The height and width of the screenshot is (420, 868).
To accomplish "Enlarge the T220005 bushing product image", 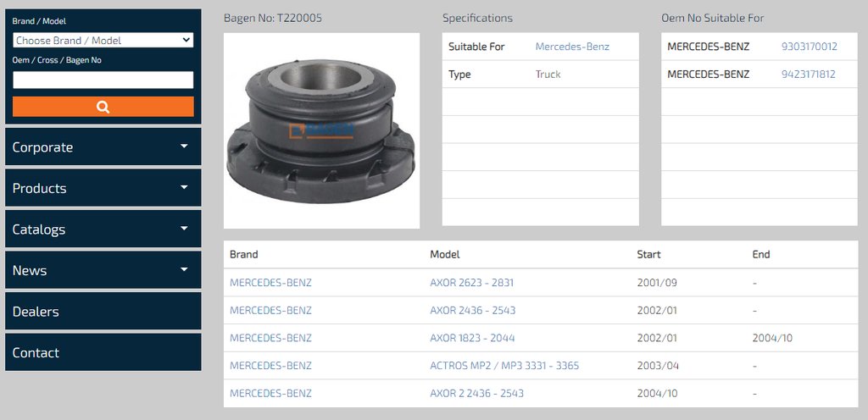I will (x=321, y=130).
